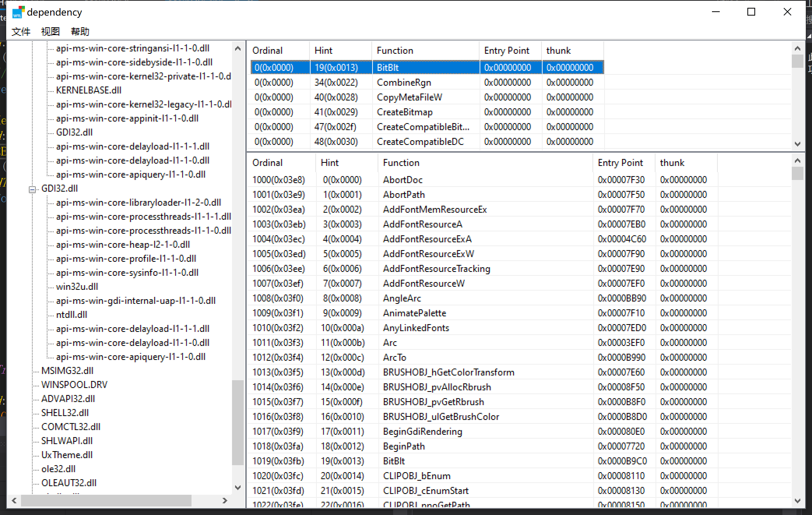Click tree horizontal scrollbar right arrow
812x515 pixels.
pyautogui.click(x=225, y=501)
